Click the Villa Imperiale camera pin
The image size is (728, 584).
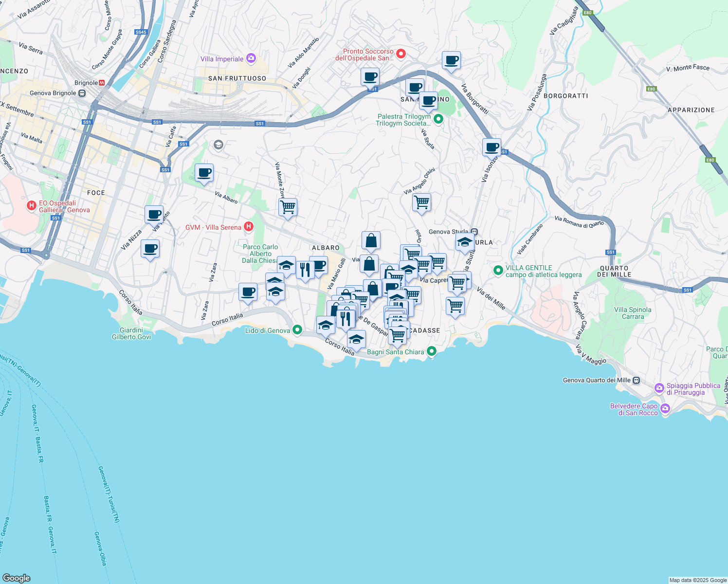tap(251, 58)
